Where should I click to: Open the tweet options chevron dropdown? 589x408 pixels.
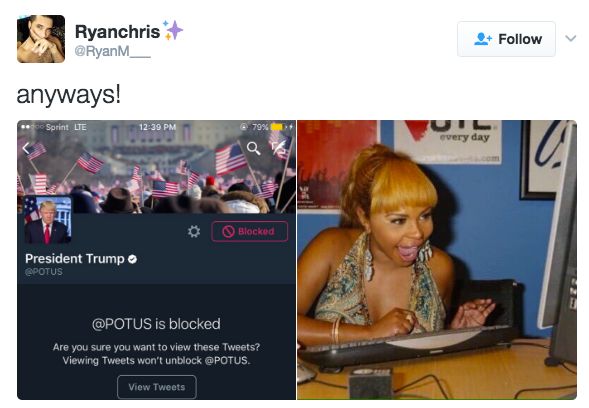pyautogui.click(x=570, y=38)
